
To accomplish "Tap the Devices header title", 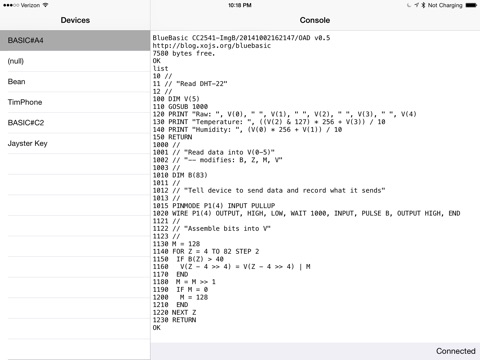I will pyautogui.click(x=75, y=20).
